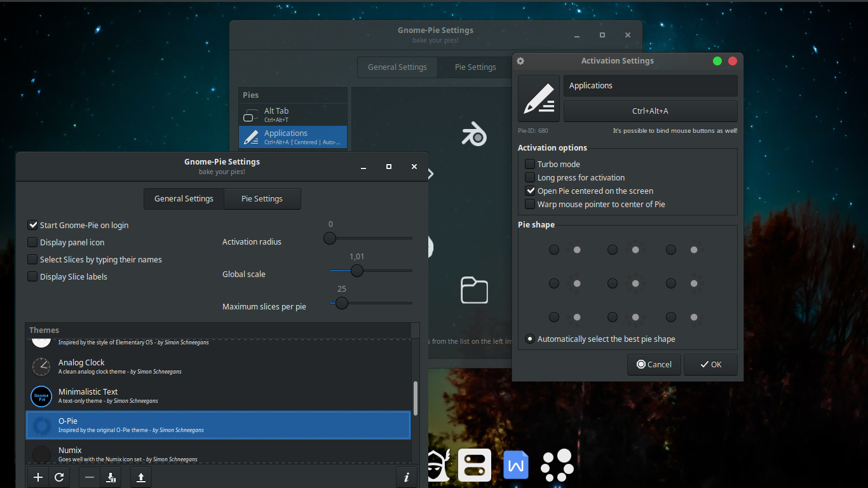
Task: Click the reload themes icon
Action: point(59,477)
